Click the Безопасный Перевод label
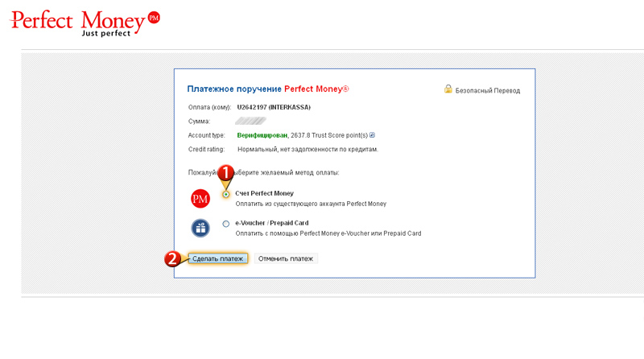This screenshot has width=644, height=359. pos(488,90)
